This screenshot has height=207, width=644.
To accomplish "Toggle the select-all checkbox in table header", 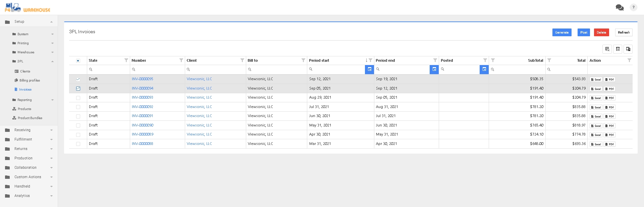I will (78, 61).
